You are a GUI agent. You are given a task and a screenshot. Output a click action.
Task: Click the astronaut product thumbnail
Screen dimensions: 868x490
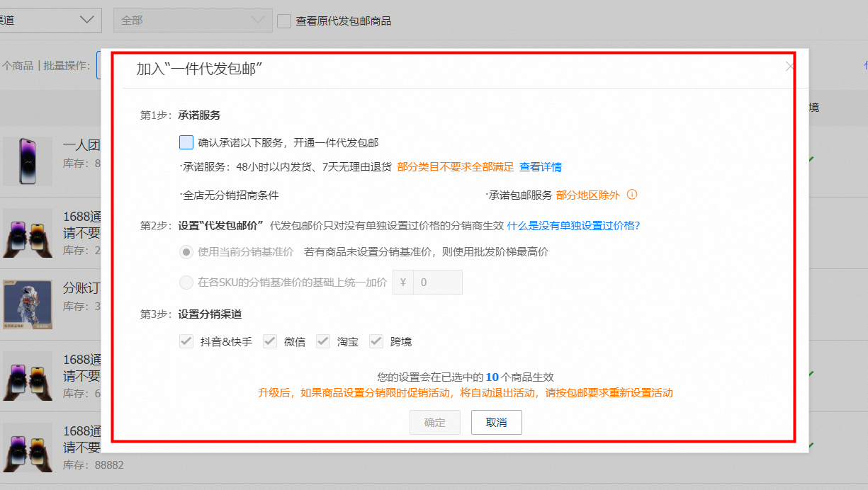click(x=28, y=304)
